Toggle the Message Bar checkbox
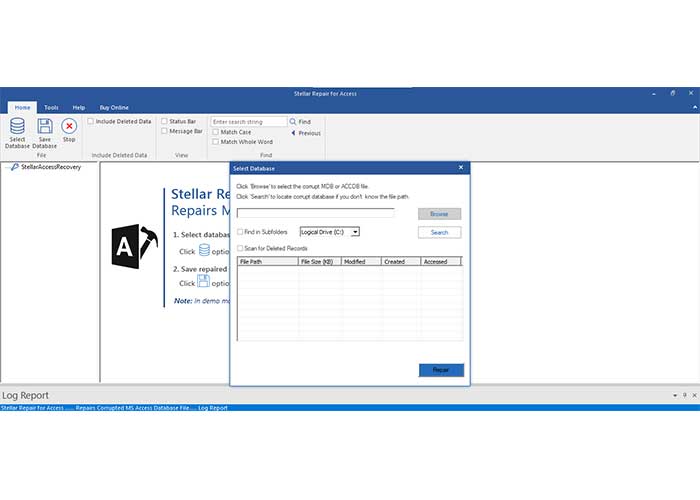Image resolution: width=700 pixels, height=500 pixels. (164, 131)
